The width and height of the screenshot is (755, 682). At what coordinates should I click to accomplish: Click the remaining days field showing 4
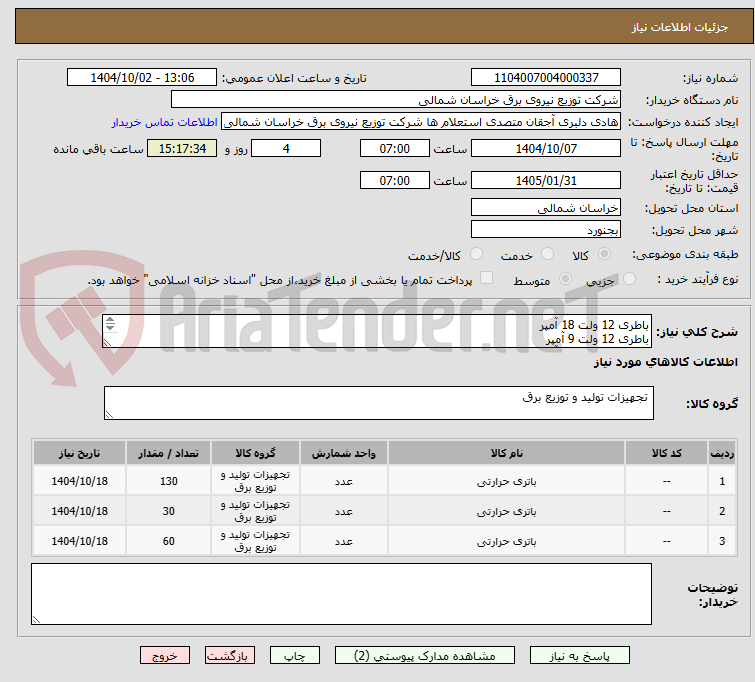tap(286, 148)
